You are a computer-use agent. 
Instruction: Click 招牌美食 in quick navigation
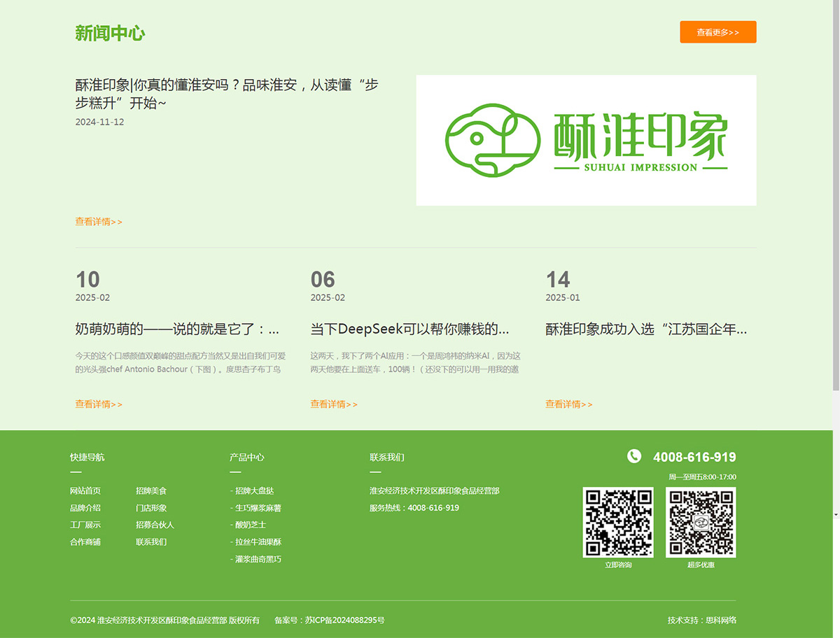click(151, 490)
